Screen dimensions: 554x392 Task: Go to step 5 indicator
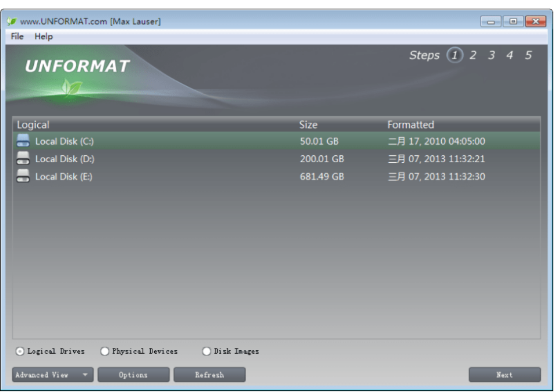point(528,55)
